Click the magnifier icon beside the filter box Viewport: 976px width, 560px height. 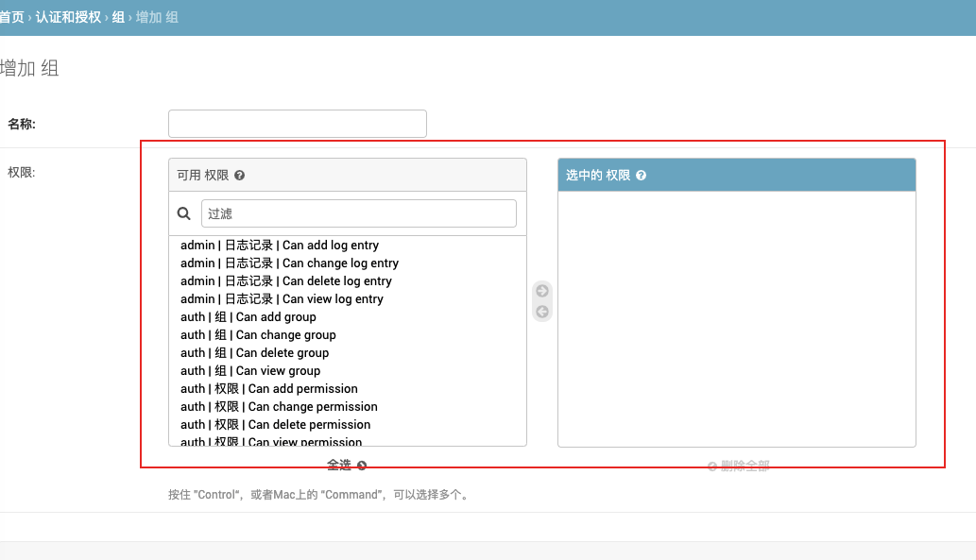click(183, 212)
